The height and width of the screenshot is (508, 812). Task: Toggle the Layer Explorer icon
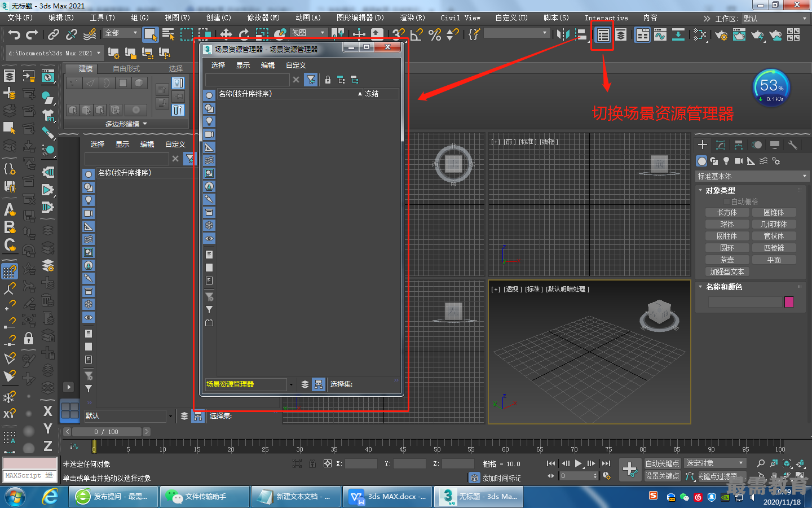coord(621,35)
